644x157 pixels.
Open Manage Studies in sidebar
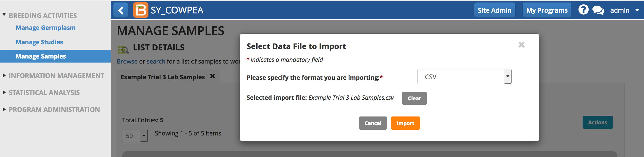tap(39, 42)
